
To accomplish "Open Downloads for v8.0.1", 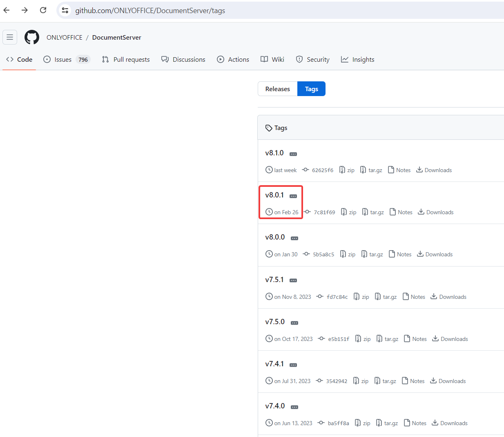I will coord(435,212).
